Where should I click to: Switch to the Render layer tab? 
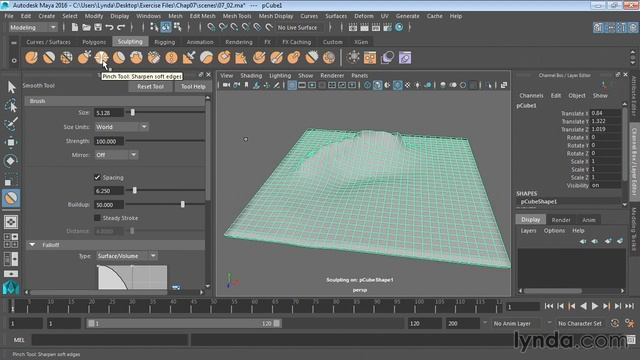561,220
